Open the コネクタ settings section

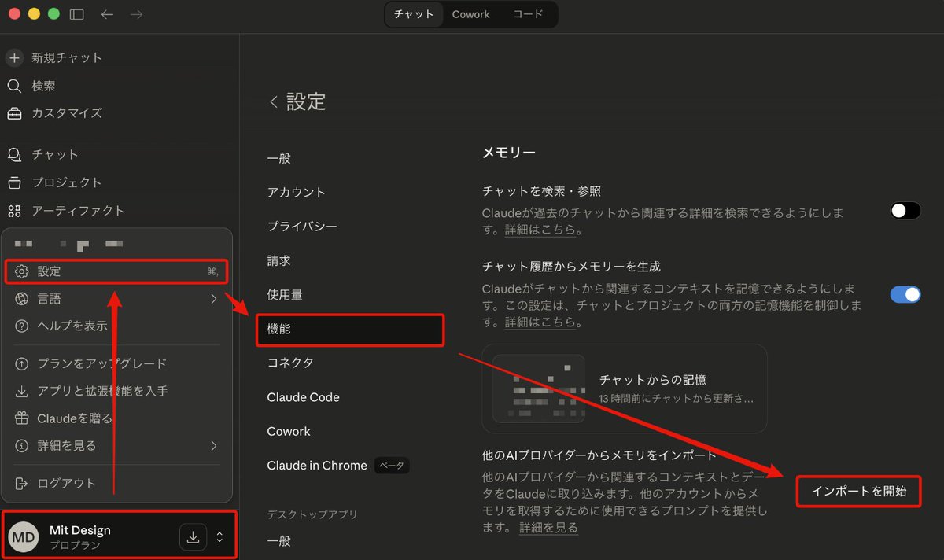[x=290, y=363]
